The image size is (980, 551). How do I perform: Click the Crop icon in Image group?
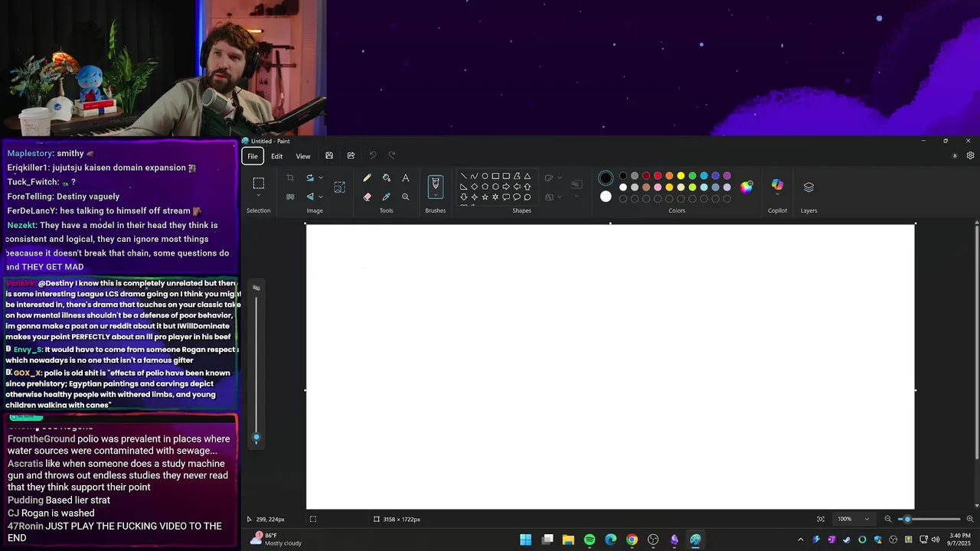290,178
